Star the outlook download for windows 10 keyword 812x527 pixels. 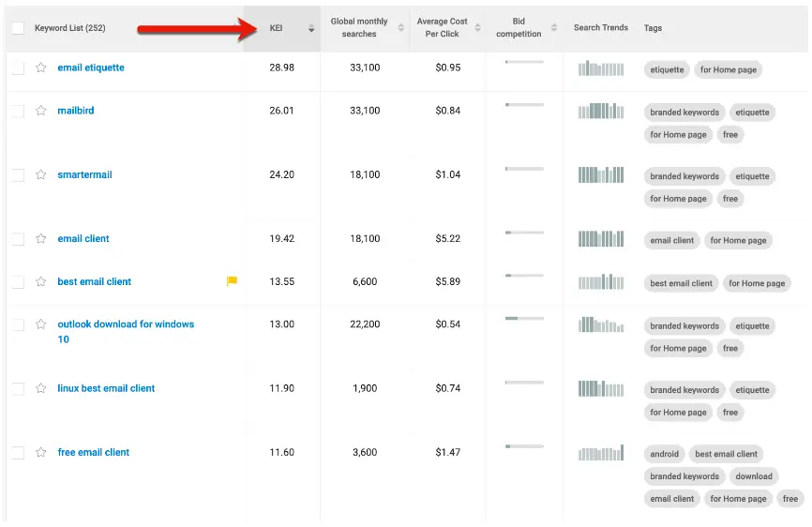pos(41,324)
